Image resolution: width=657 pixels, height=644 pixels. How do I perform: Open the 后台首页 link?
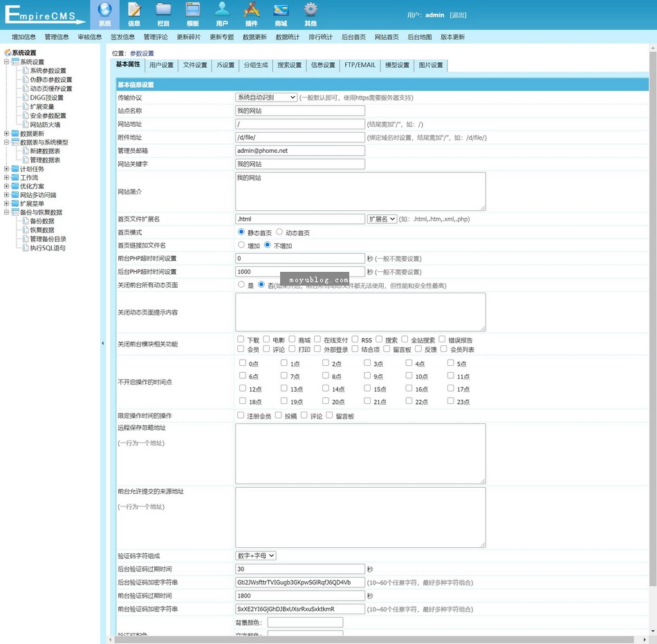(353, 37)
